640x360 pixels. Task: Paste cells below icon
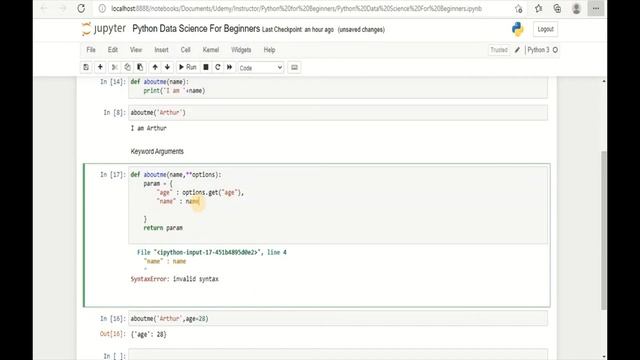point(140,67)
